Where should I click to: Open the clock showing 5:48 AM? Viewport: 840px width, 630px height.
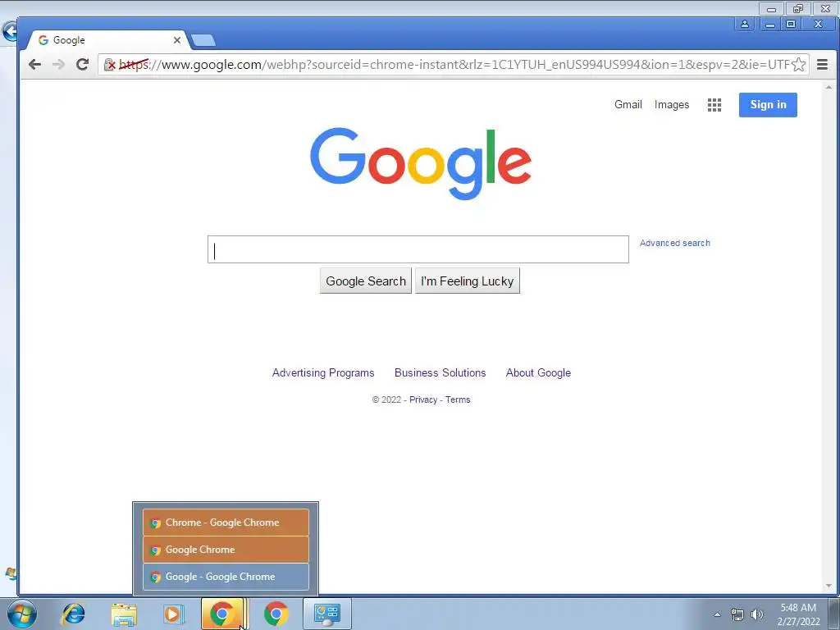click(799, 614)
